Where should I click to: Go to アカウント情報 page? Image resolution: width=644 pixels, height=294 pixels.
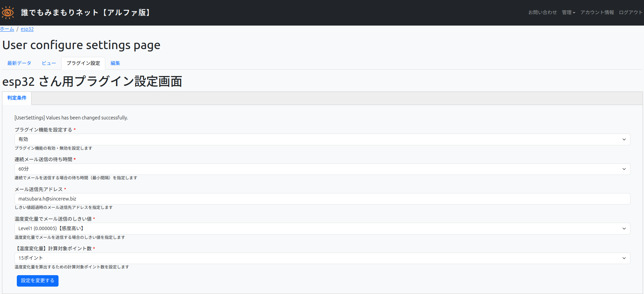point(597,12)
